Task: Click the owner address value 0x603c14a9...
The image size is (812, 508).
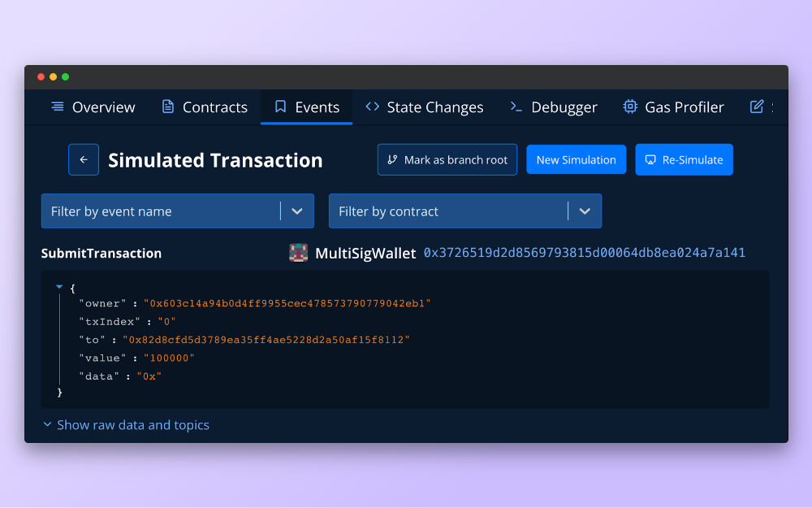Action: (287, 303)
